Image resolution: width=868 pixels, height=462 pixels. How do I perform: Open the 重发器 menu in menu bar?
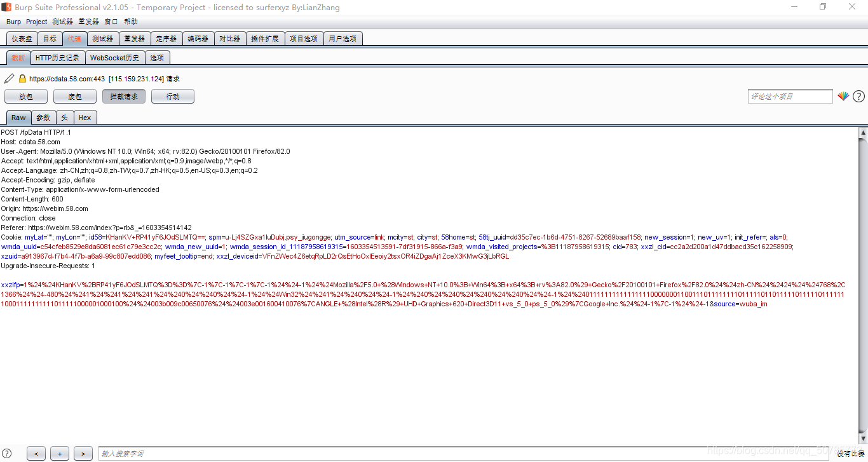(89, 22)
